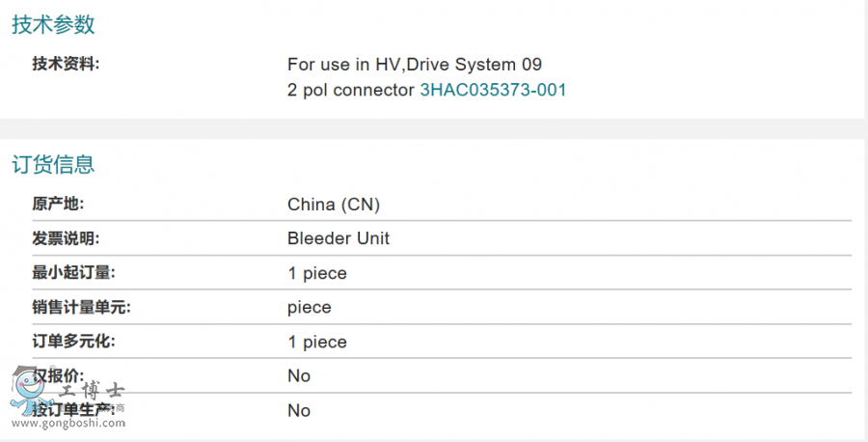
Task: Select the 技术参数 section heading
Action: 53,25
